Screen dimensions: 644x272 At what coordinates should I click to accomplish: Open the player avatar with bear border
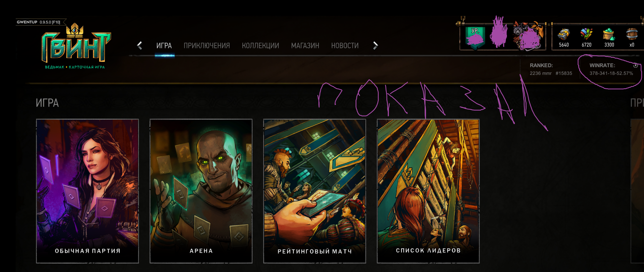(x=528, y=36)
